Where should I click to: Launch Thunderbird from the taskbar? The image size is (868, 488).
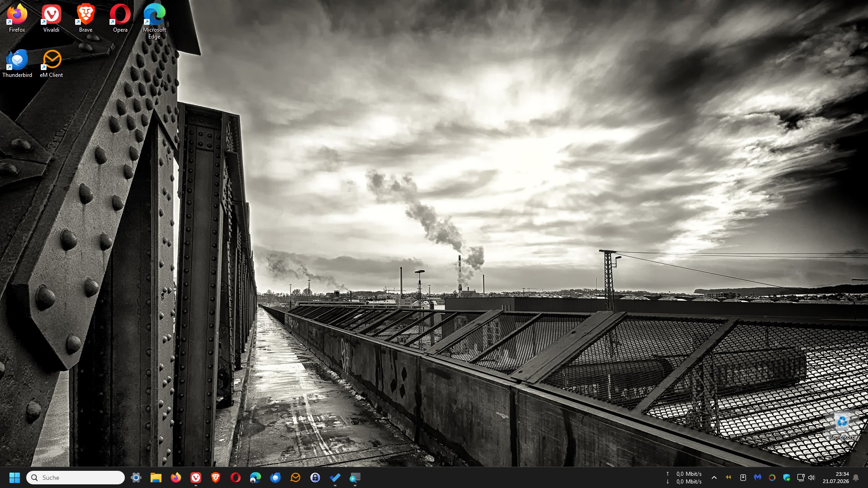[x=275, y=478]
